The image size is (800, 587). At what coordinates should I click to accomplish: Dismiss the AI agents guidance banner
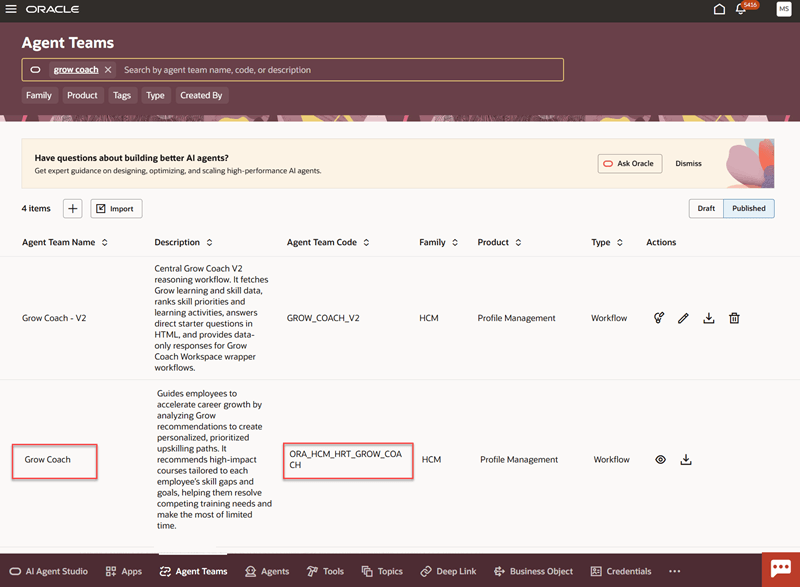[x=688, y=164]
